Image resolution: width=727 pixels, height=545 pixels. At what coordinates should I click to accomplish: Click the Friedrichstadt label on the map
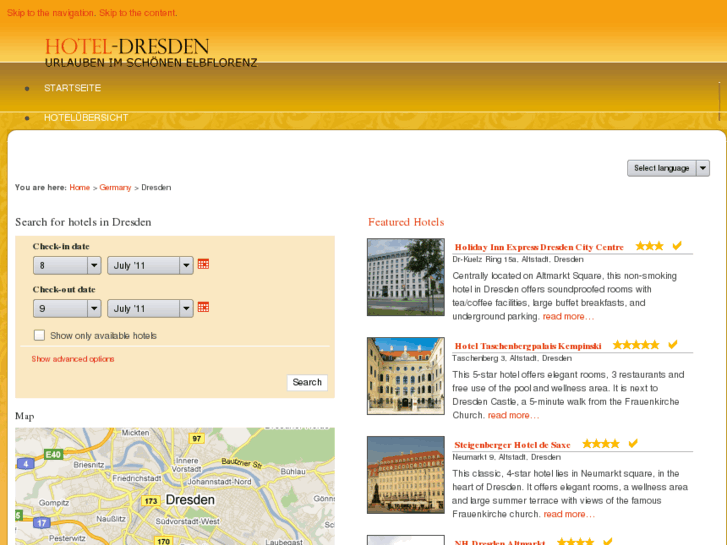[137, 478]
